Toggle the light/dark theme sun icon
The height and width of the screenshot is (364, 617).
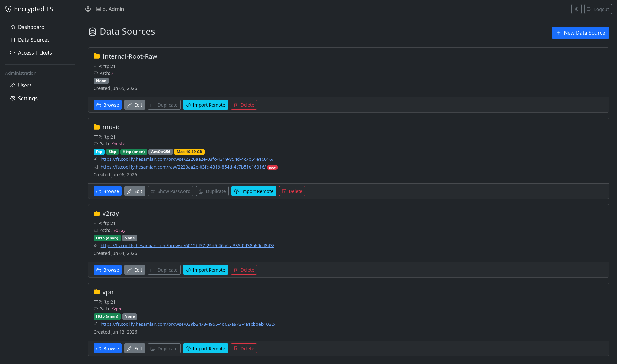pos(576,9)
